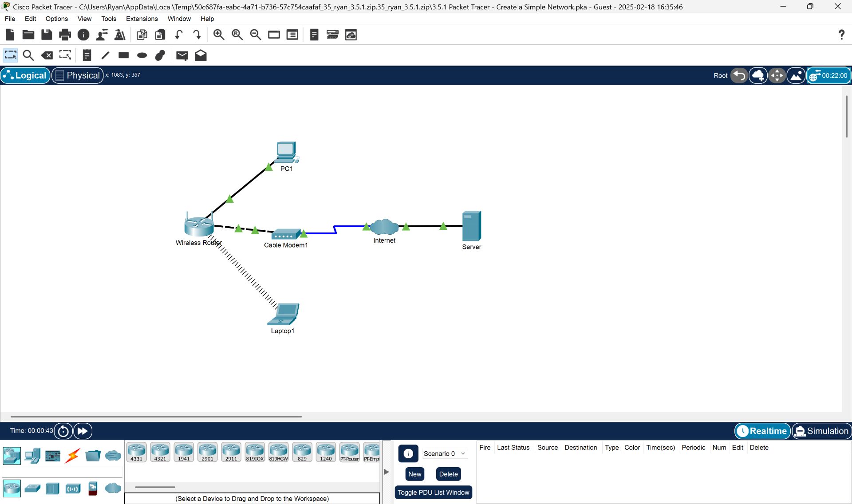The height and width of the screenshot is (504, 852).
Task: Open the View menu
Action: (84, 19)
